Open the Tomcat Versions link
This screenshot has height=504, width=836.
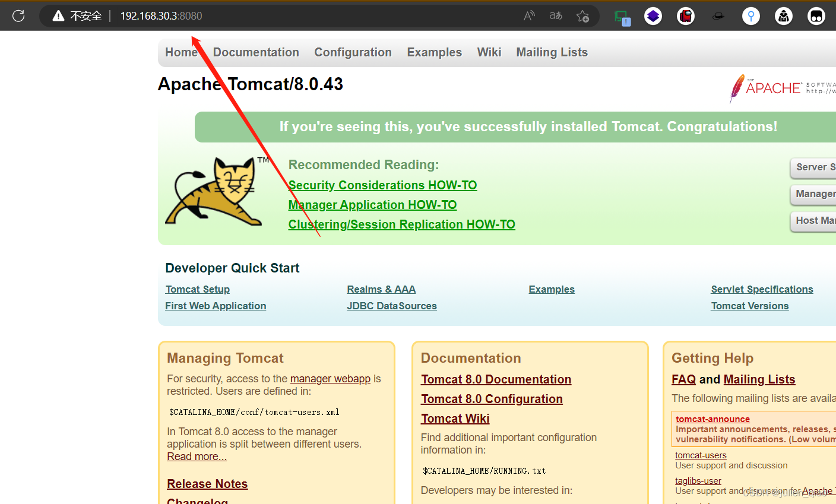coord(750,306)
